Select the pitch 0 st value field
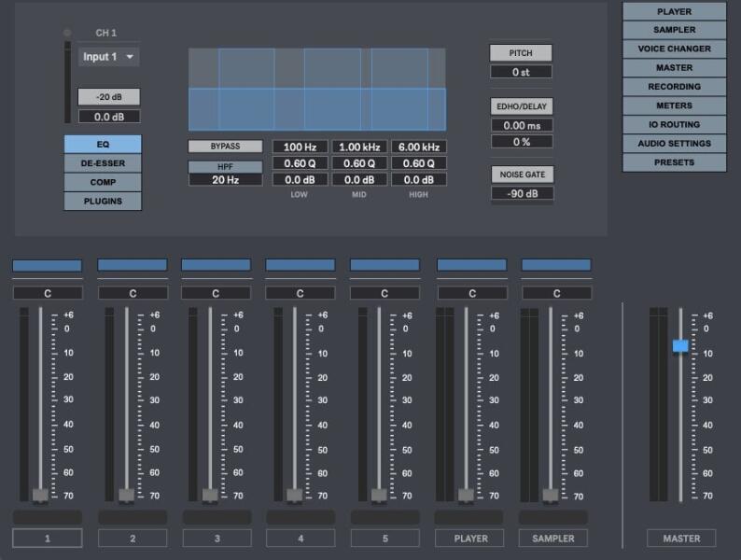This screenshot has width=741, height=560. 521,72
